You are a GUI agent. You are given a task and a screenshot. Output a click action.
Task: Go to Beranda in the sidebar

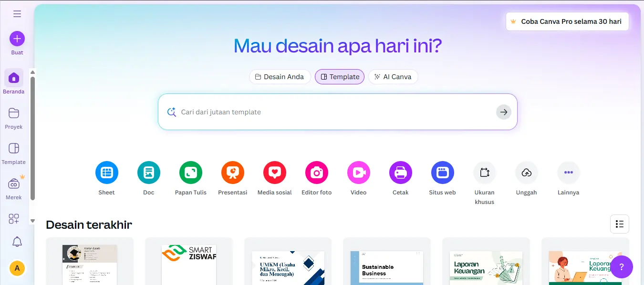[x=14, y=82]
